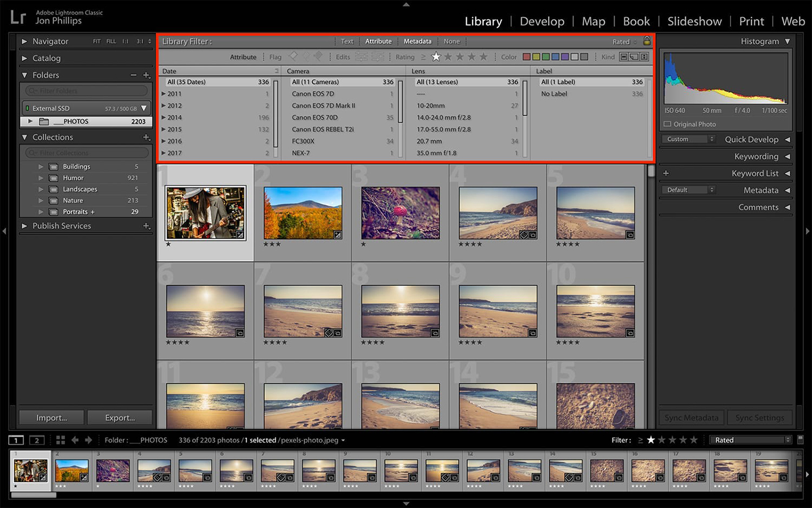Expand the ___PHOTOS folder tree
The width and height of the screenshot is (812, 508).
click(x=30, y=121)
